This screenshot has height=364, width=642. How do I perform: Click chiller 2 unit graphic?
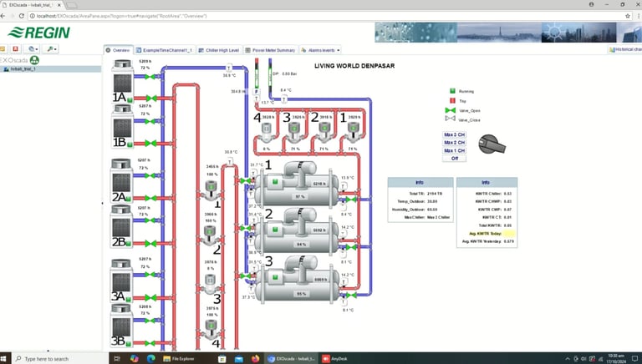click(x=298, y=231)
